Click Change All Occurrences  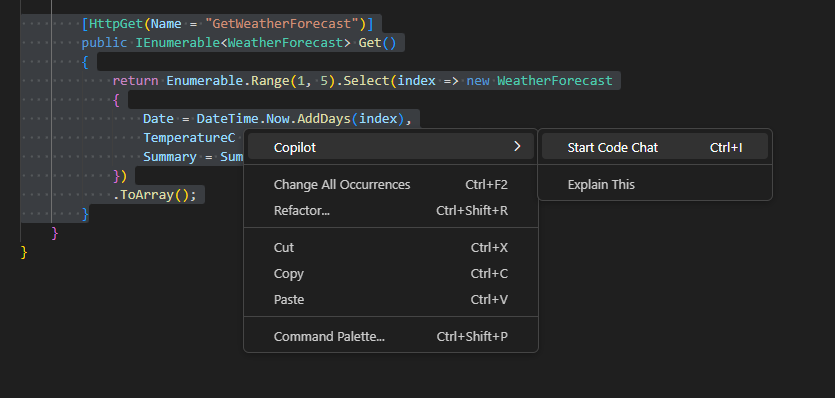click(391, 184)
